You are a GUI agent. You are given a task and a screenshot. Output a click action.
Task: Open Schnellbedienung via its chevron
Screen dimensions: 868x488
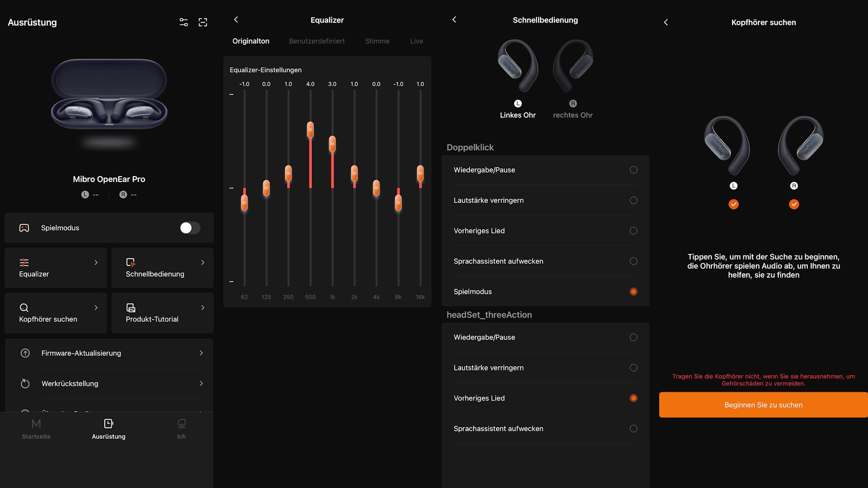pyautogui.click(x=202, y=262)
